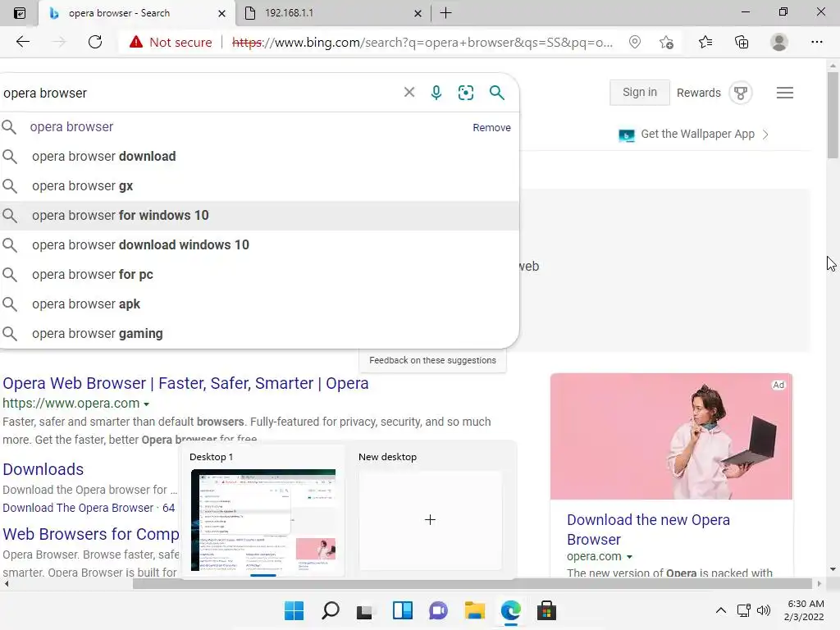
Task: Create a New desktop
Action: [430, 519]
